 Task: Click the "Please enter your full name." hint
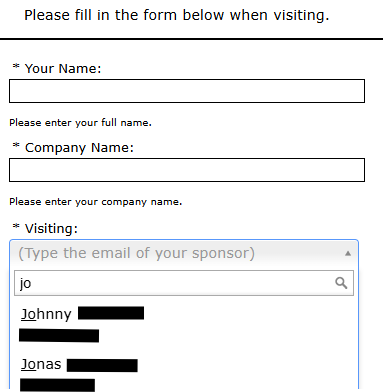[80, 123]
